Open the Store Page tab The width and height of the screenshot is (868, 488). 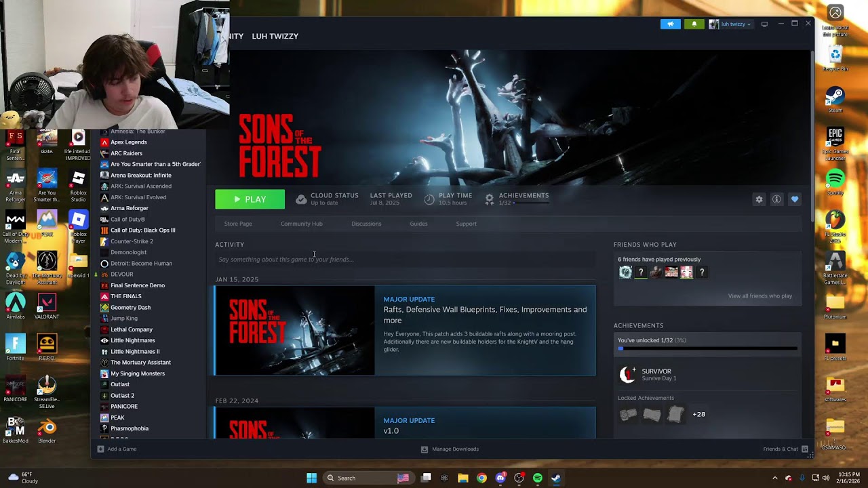pos(238,224)
